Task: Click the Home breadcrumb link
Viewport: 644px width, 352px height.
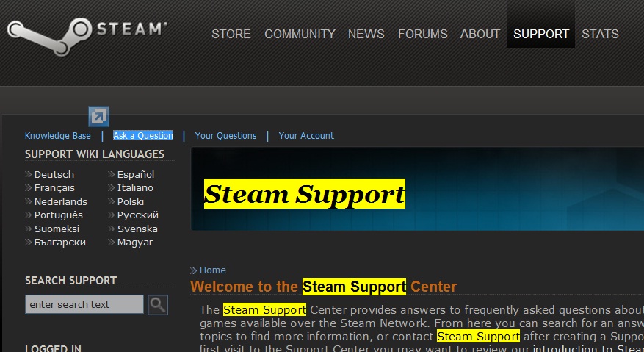Action: 212,270
